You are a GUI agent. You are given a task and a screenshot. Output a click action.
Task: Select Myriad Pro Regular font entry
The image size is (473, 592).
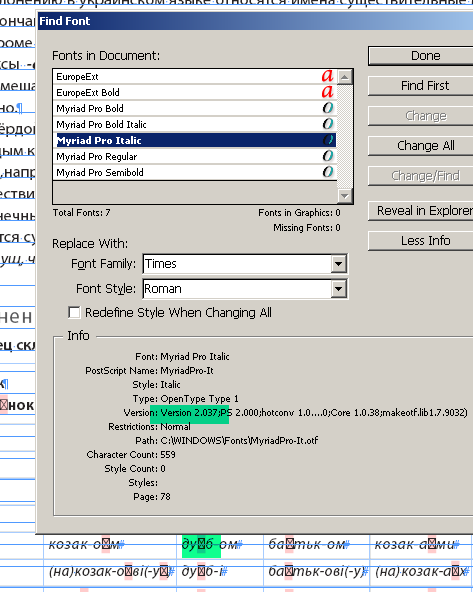tap(195, 156)
